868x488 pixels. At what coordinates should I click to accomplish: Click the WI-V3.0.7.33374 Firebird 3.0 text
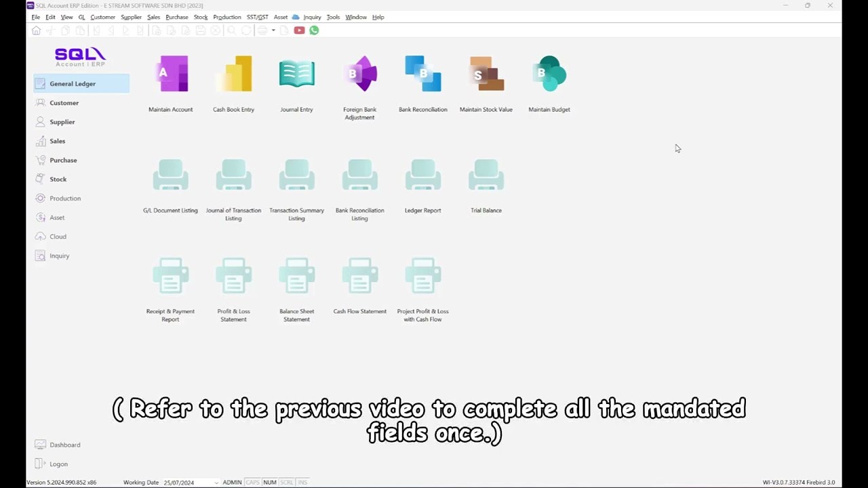point(799,483)
